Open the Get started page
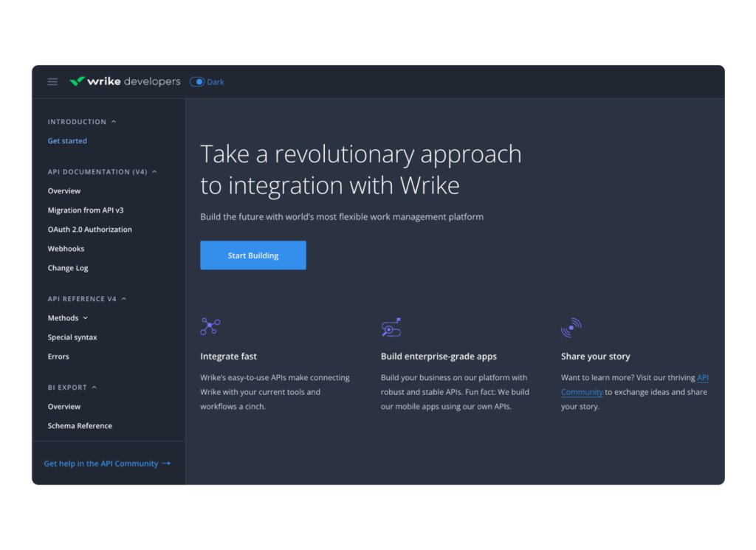This screenshot has height=550, width=756. pos(67,141)
